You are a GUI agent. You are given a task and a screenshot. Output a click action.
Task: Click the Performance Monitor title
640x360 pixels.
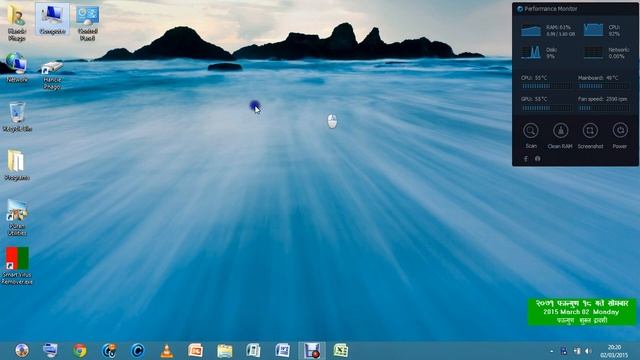[551, 9]
